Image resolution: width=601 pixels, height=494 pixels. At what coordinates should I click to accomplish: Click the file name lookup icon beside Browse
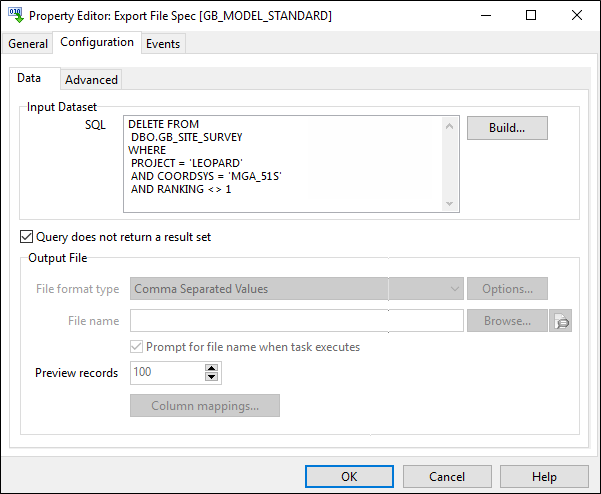coord(561,321)
